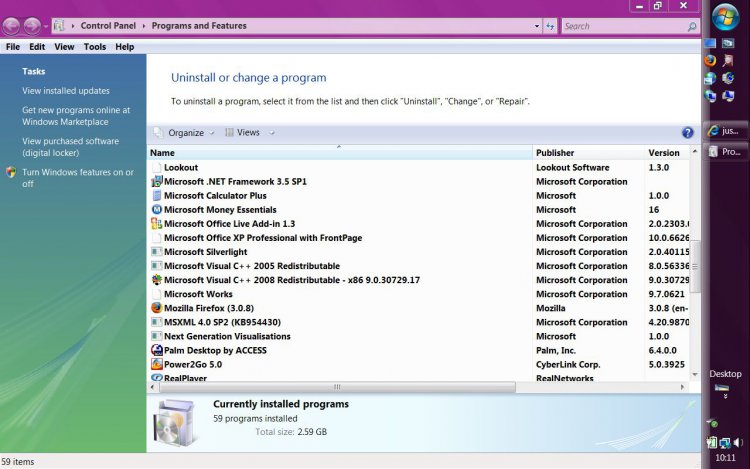Click the Visual C++ 2008 Redistributable icon
This screenshot has width=750, height=469.
tap(156, 280)
